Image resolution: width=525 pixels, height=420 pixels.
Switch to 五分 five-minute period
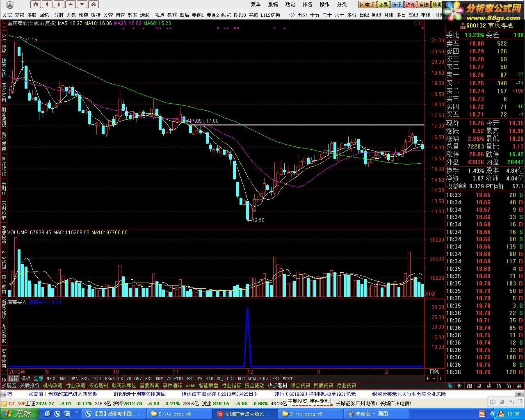point(302,15)
